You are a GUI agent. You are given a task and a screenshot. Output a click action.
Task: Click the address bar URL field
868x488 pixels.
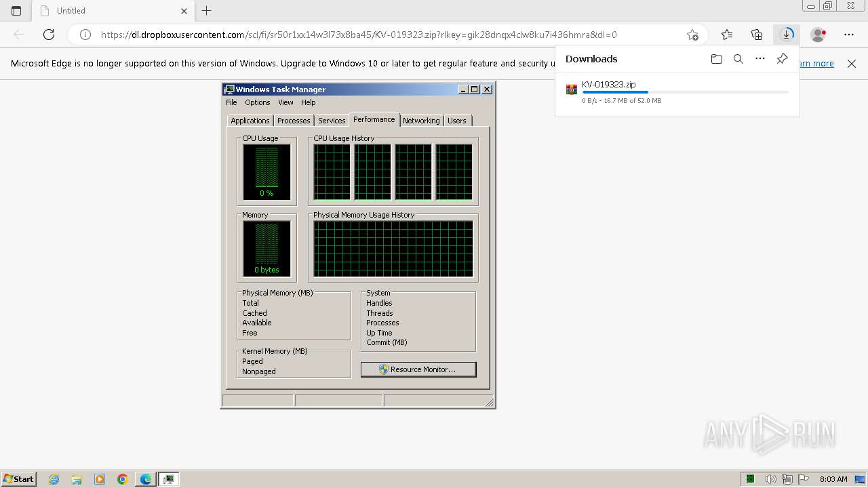click(x=387, y=35)
